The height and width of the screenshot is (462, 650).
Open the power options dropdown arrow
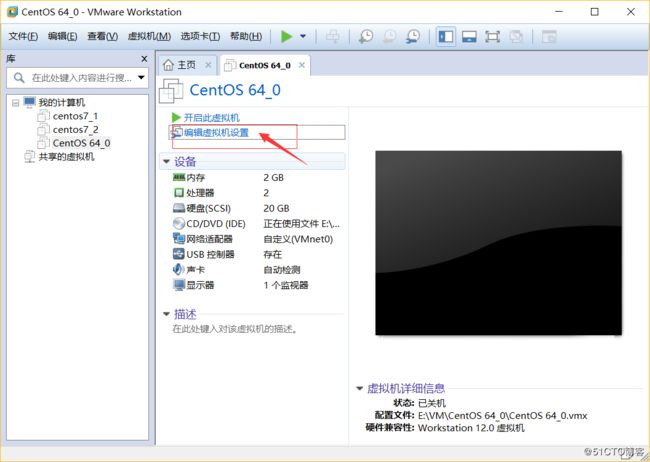pyautogui.click(x=303, y=36)
